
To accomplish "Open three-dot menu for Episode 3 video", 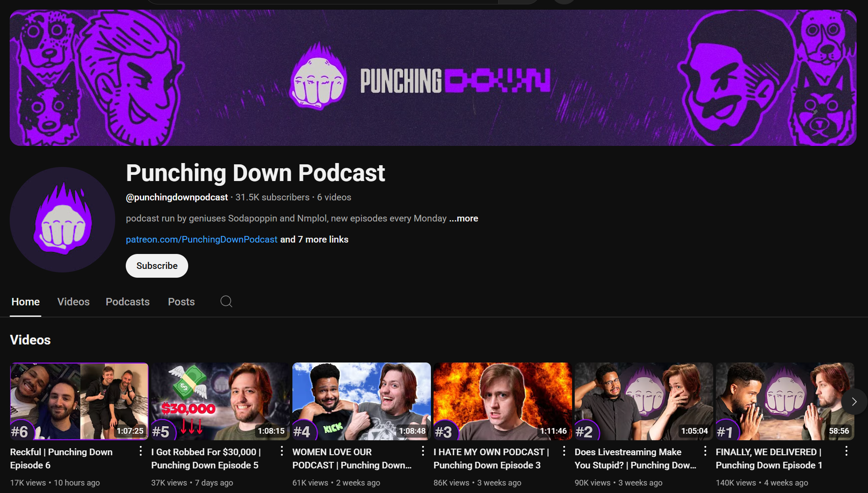I will coord(564,451).
